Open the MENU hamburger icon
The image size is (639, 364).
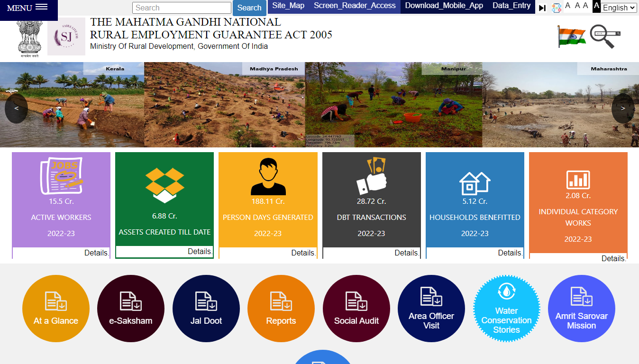42,7
